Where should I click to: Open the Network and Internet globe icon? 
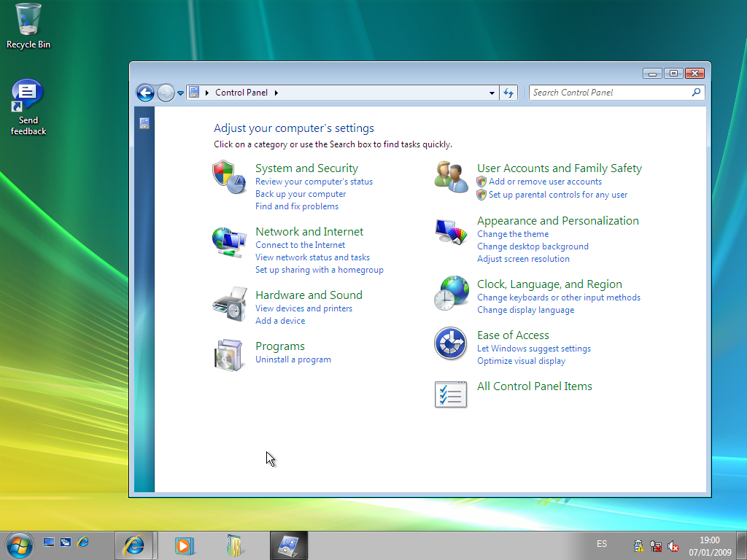[x=228, y=241]
